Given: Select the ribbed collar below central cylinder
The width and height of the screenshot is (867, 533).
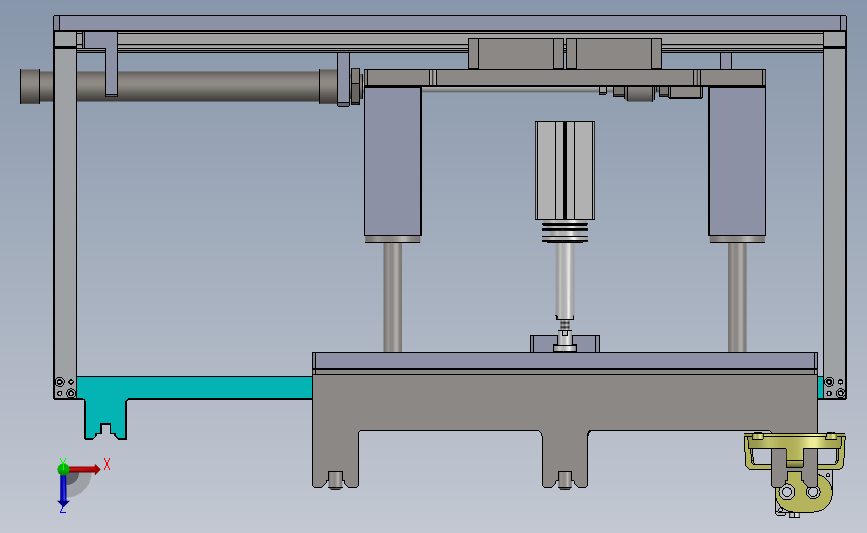Looking at the screenshot, I should [565, 232].
